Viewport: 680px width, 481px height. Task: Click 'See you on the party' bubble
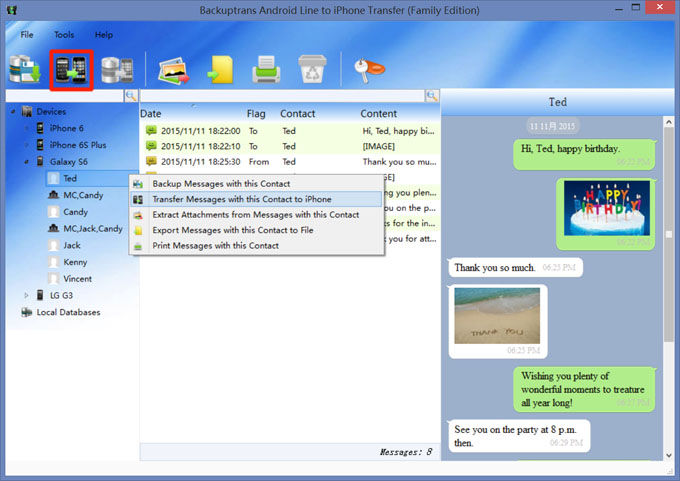(519, 436)
